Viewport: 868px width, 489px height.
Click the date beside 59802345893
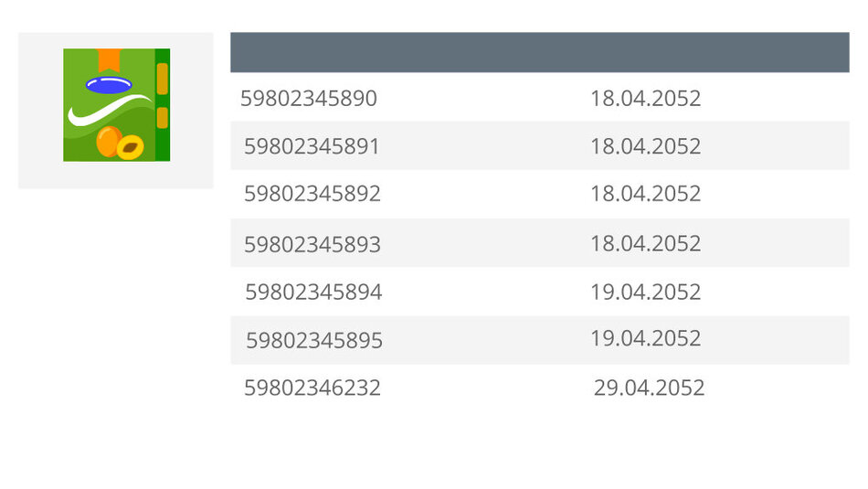[x=645, y=244]
